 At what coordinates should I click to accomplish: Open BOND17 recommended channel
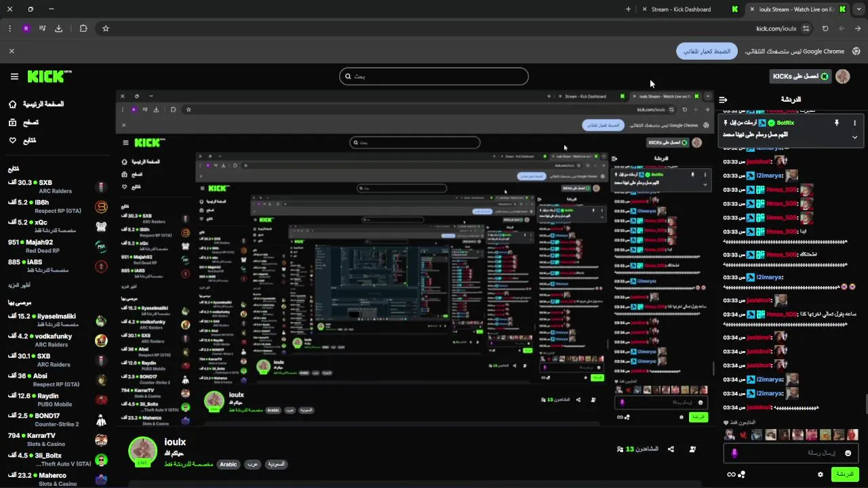pos(58,420)
